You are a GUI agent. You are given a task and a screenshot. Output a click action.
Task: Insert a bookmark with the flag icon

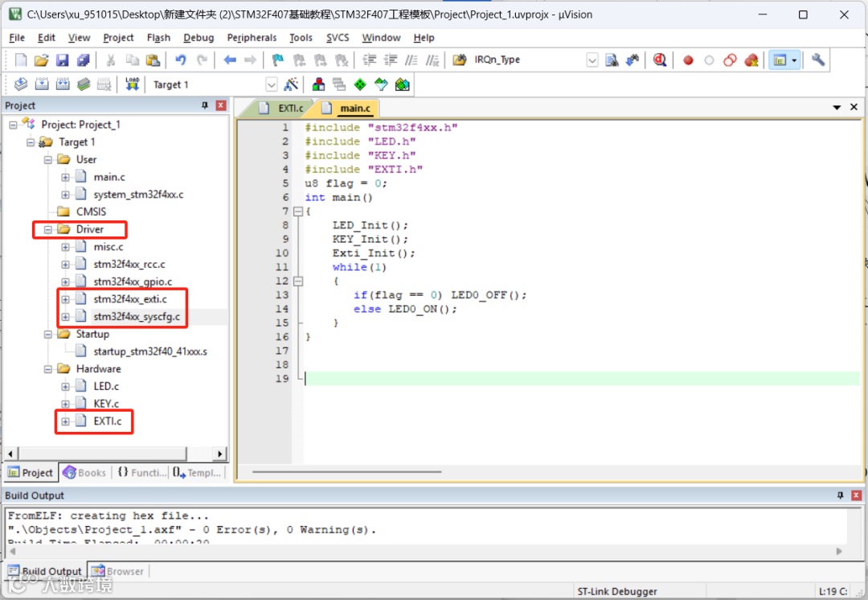tap(278, 60)
